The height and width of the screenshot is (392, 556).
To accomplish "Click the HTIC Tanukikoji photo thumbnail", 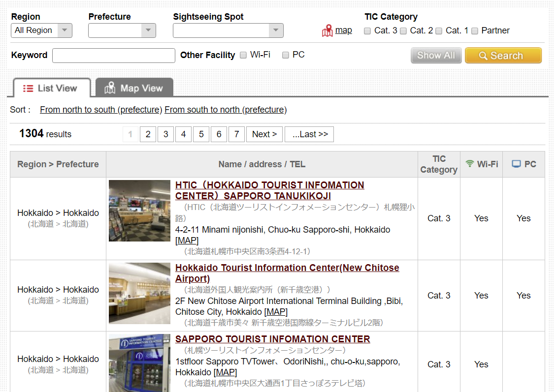I will pyautogui.click(x=139, y=211).
